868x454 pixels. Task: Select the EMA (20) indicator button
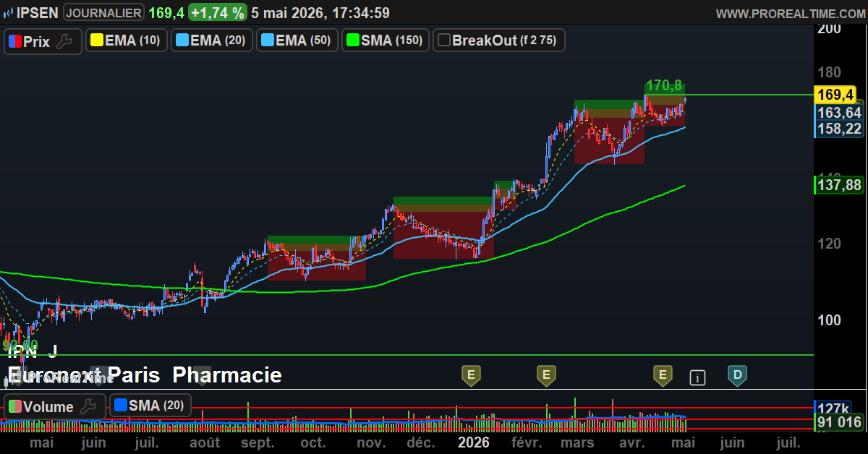coord(212,40)
